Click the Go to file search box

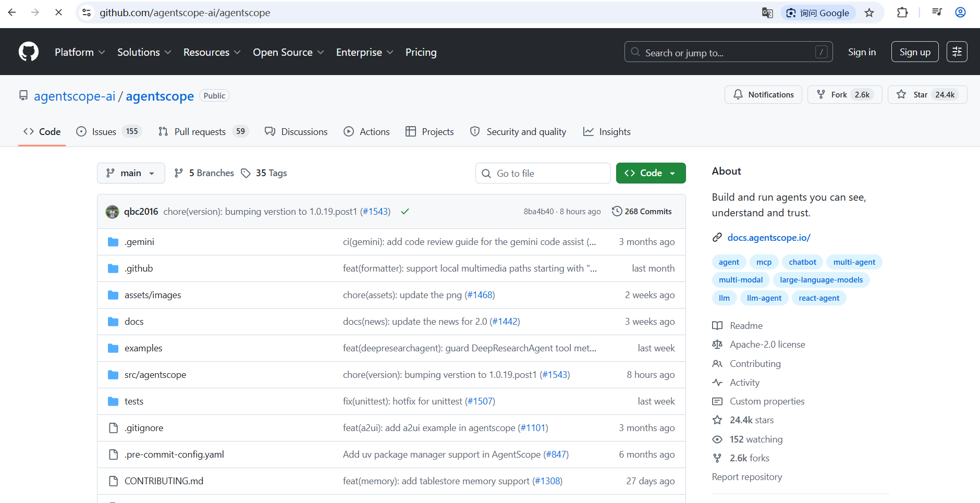tap(543, 173)
